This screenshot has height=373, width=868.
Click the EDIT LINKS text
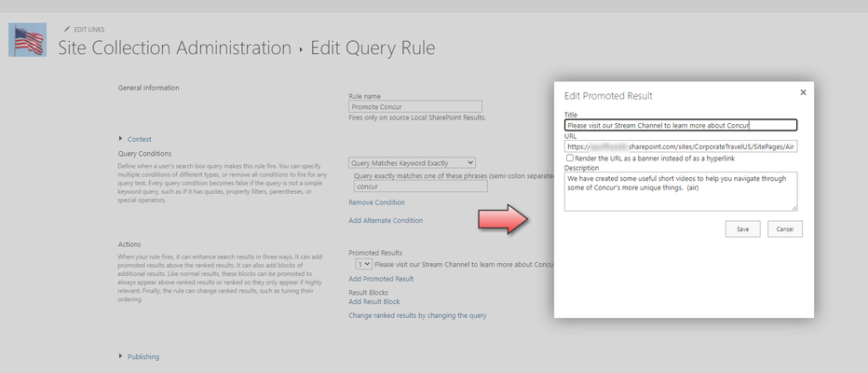coord(89,30)
